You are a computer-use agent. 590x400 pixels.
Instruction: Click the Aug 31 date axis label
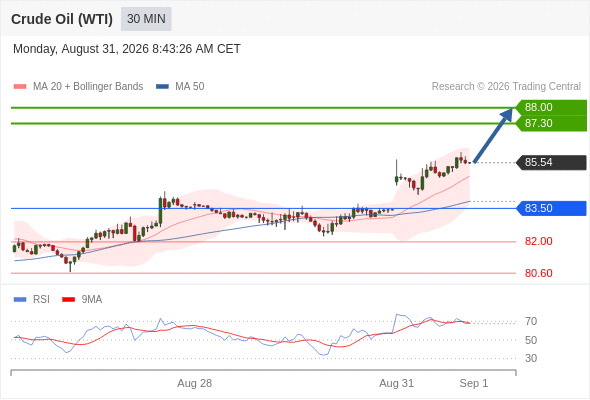point(396,383)
